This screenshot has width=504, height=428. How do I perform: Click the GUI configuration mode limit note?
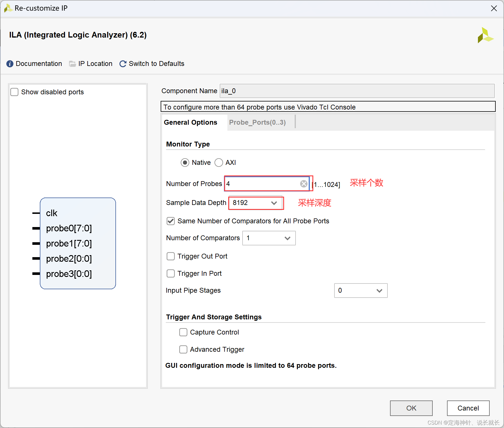[251, 366]
